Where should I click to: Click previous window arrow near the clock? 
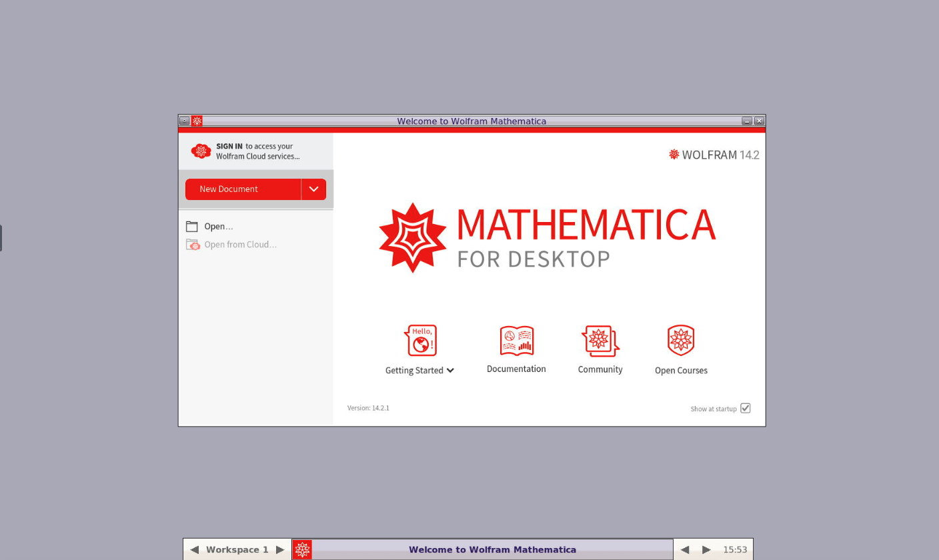(684, 550)
